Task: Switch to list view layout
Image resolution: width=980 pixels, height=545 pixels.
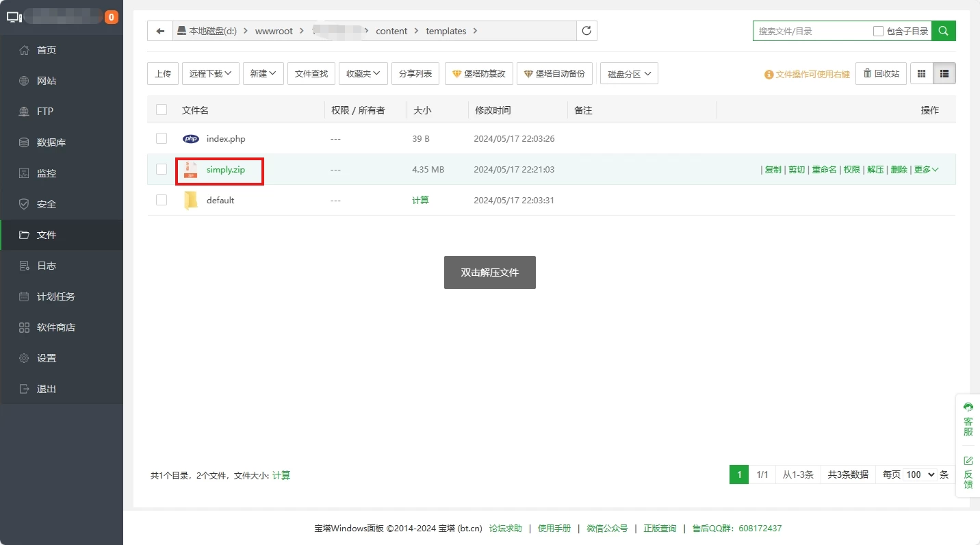Action: click(944, 73)
